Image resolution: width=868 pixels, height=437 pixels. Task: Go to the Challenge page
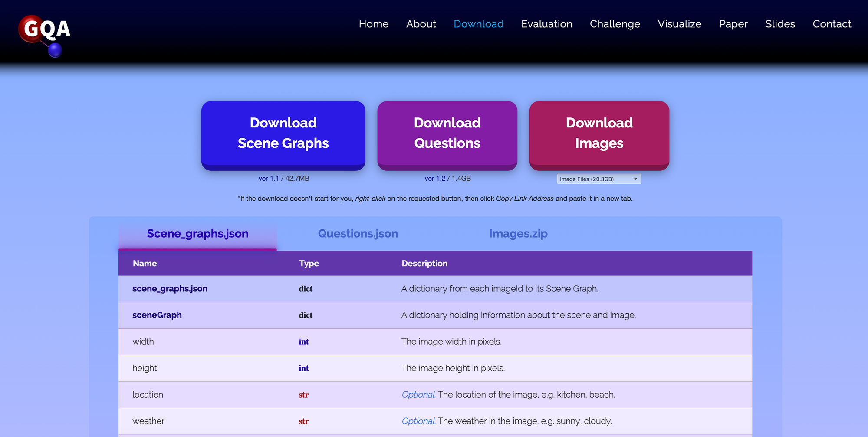(615, 24)
